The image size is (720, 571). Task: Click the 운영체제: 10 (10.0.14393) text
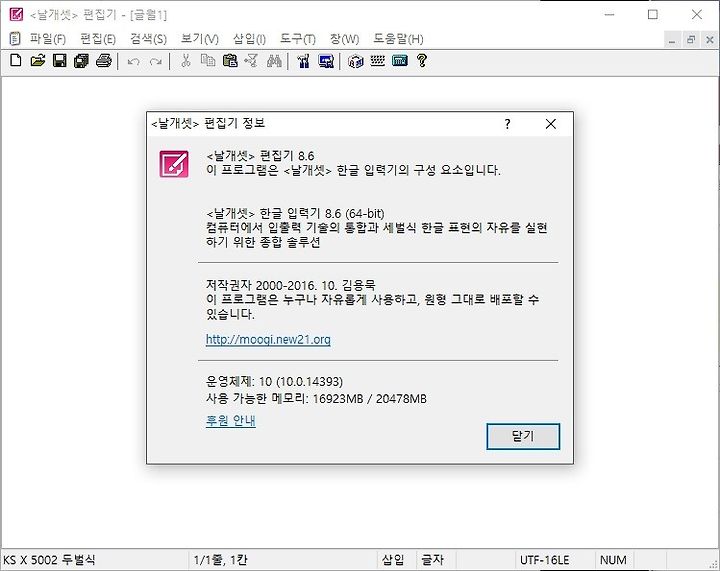(x=275, y=381)
